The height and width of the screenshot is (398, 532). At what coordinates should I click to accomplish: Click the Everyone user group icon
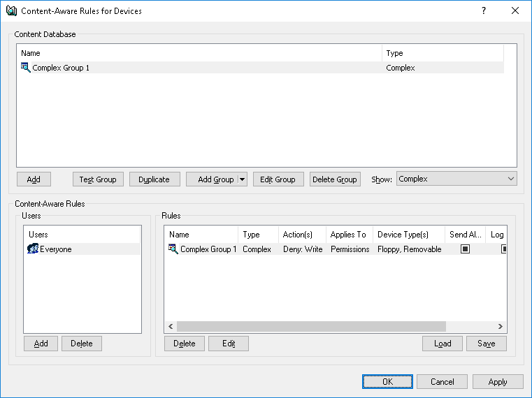coord(33,249)
